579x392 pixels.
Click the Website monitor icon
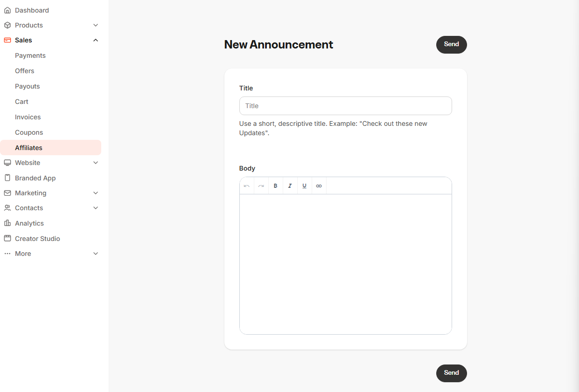(7, 162)
